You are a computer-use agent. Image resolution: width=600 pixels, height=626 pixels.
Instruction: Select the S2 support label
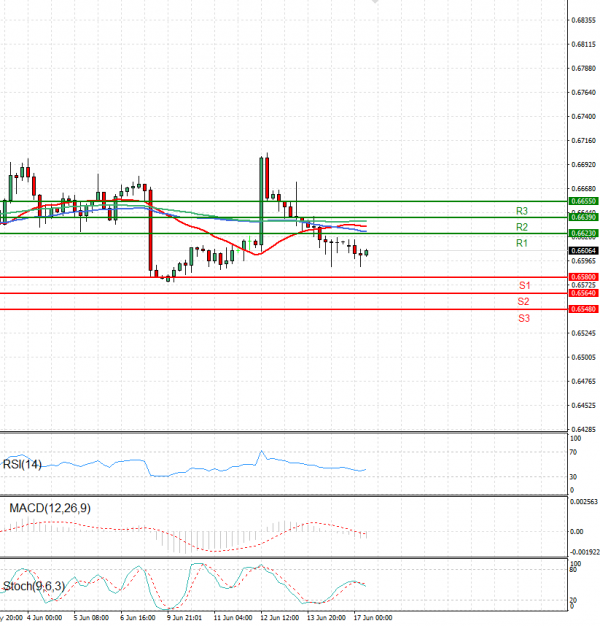coord(523,301)
